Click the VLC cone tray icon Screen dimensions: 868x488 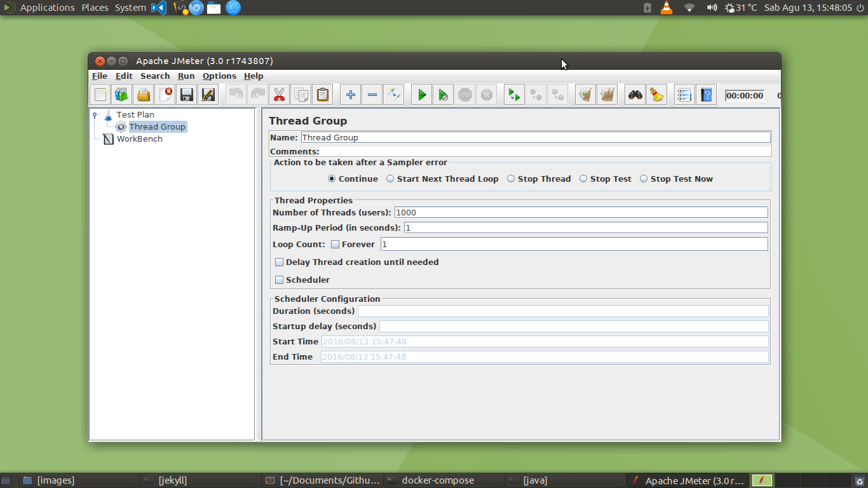(667, 8)
